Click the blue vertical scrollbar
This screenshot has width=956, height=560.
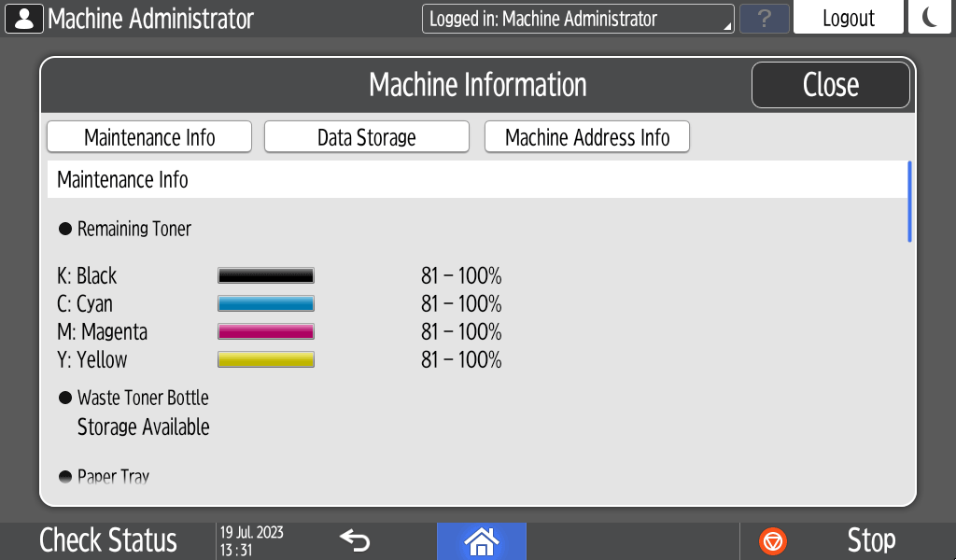click(909, 202)
